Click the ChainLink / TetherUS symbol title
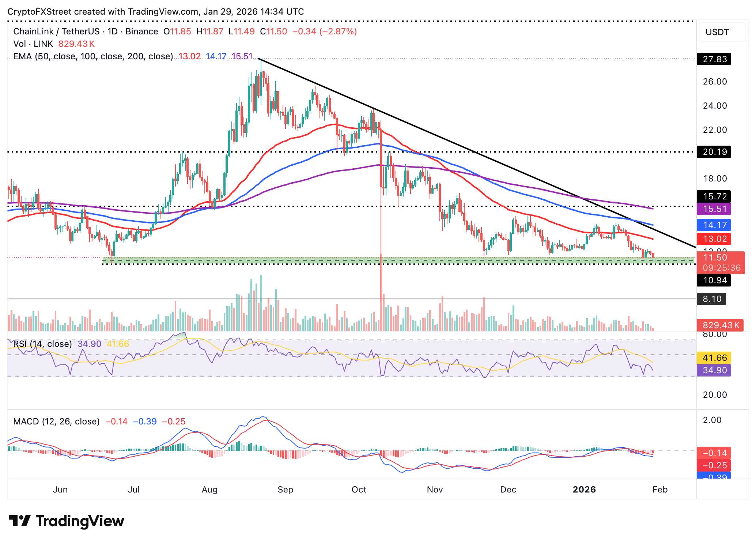This screenshot has height=543, width=756. pyautogui.click(x=56, y=31)
